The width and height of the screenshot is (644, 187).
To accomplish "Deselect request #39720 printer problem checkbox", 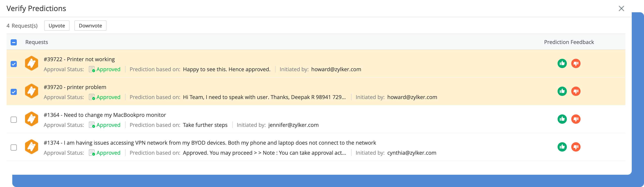I will (14, 92).
